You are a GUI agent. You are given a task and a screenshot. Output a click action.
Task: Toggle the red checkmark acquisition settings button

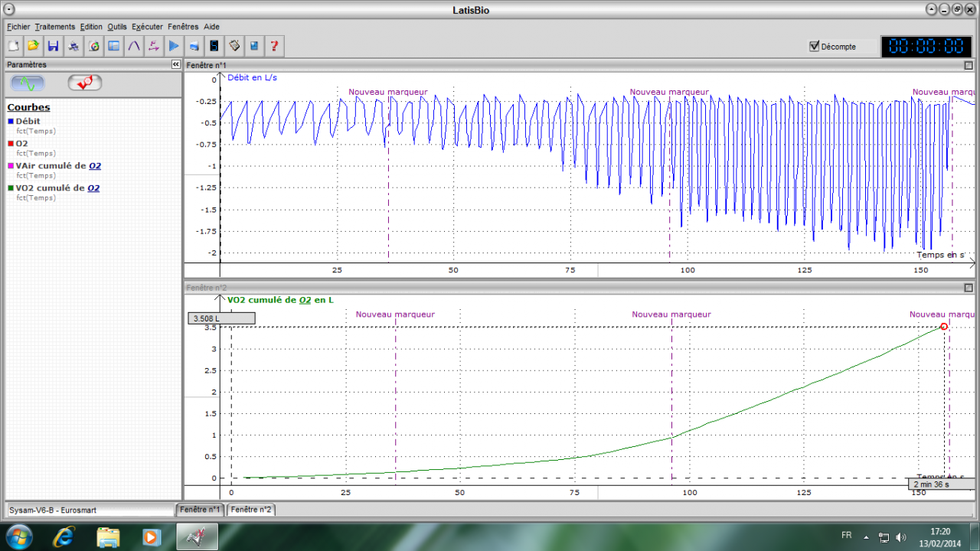point(84,83)
